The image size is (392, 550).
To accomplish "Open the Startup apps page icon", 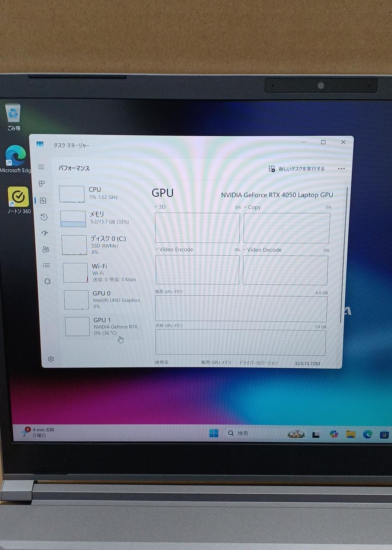I will (45, 233).
